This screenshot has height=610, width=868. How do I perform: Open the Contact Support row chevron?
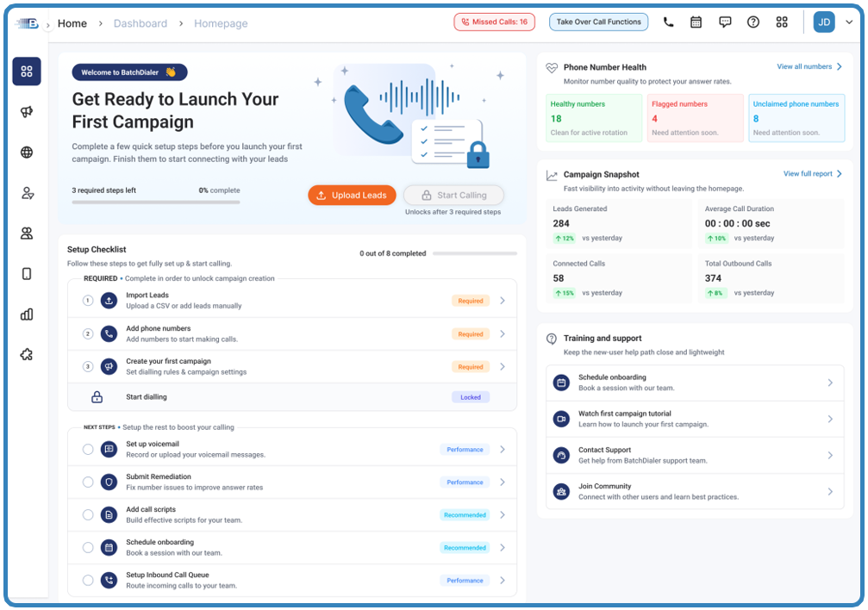click(x=830, y=455)
